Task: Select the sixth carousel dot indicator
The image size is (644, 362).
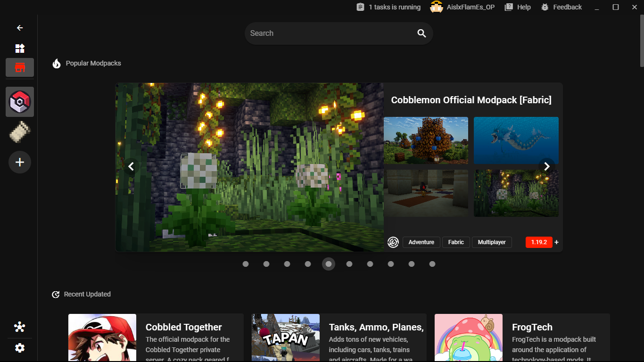Action: pyautogui.click(x=349, y=264)
